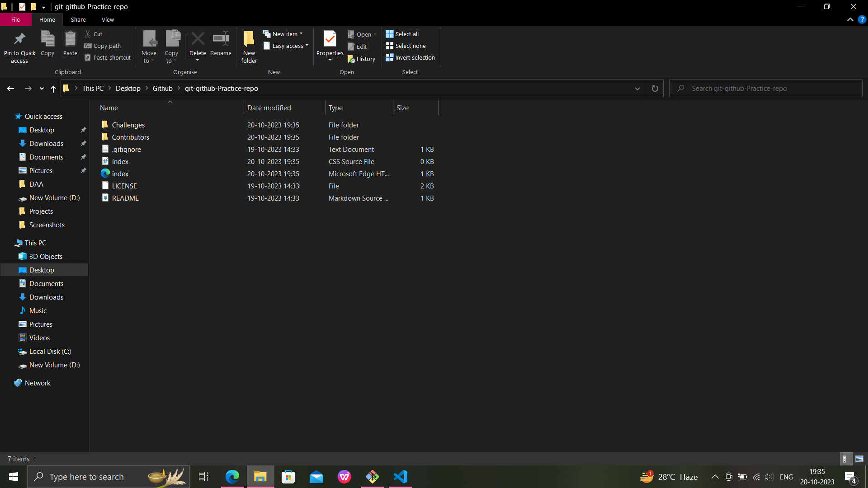
Task: Click Select all in the ribbon
Action: [402, 34]
